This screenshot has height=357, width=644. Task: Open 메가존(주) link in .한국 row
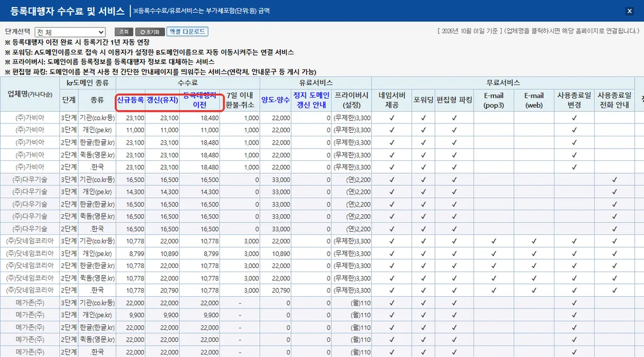30,352
